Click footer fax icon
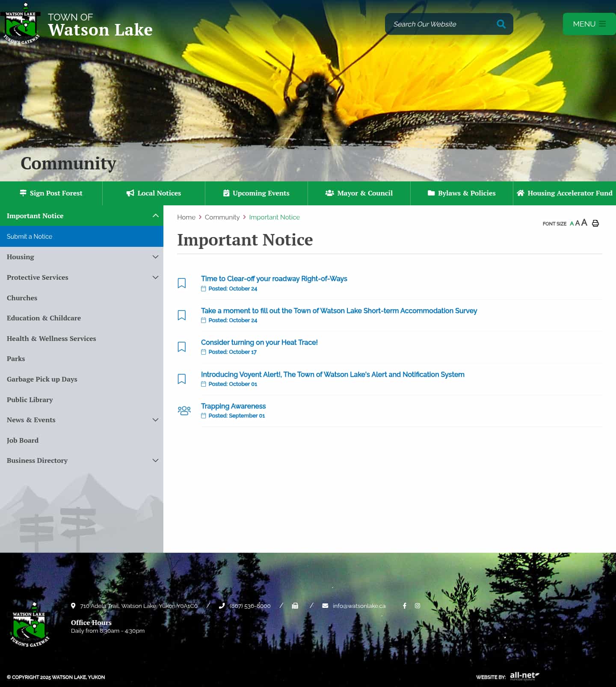The width and height of the screenshot is (616, 687). click(295, 606)
